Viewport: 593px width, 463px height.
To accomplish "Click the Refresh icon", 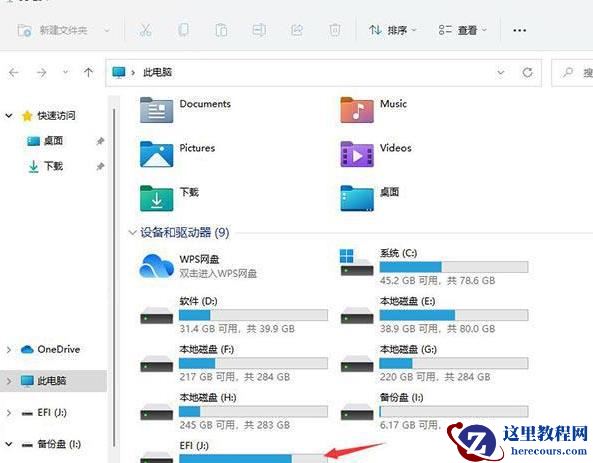I will point(528,72).
